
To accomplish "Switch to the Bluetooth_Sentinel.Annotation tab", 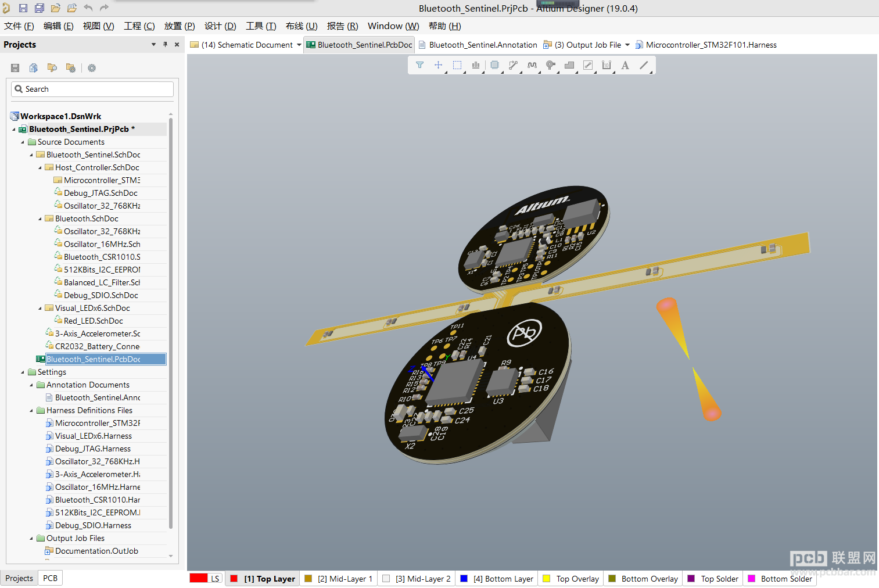I will coord(478,45).
